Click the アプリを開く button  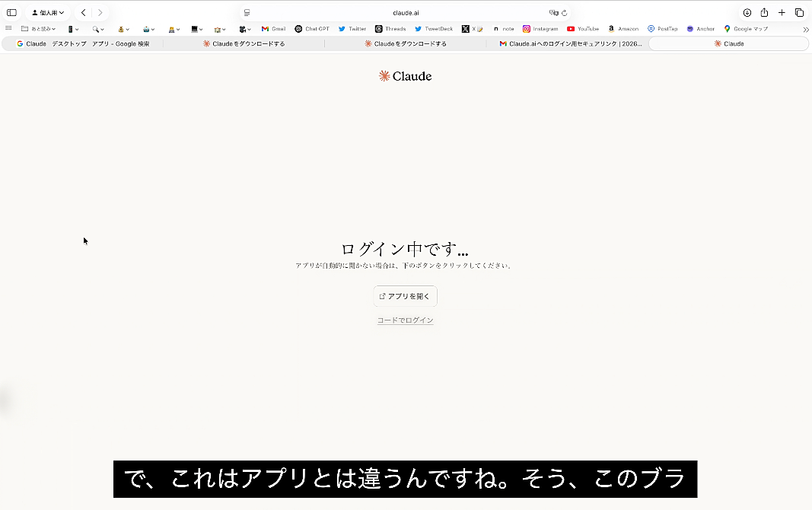pos(405,296)
